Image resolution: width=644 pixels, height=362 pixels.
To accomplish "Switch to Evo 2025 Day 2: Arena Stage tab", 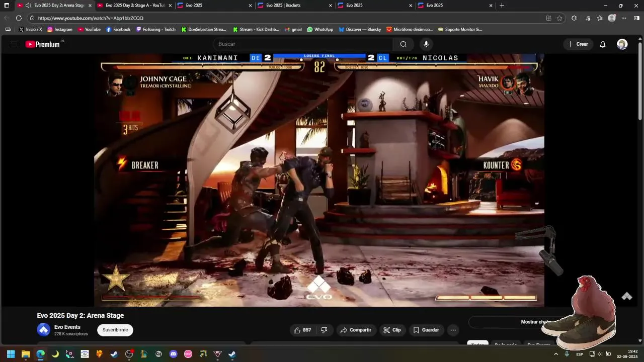I will tap(54, 6).
